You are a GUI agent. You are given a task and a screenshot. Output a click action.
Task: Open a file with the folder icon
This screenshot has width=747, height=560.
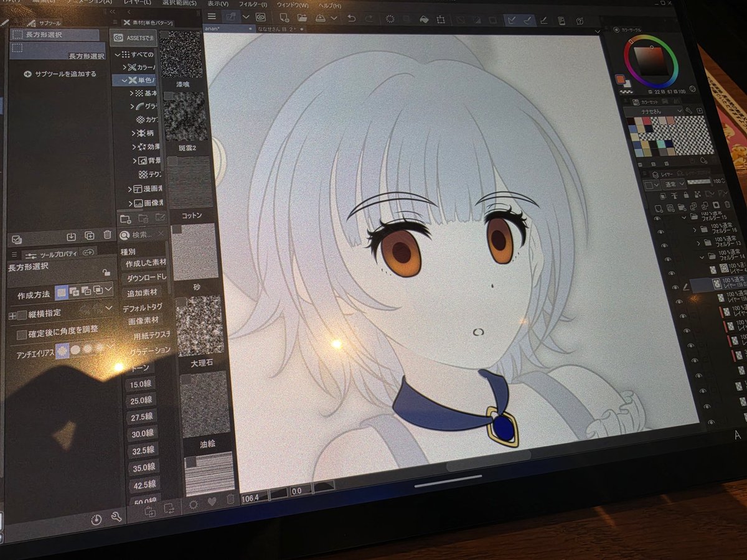click(303, 18)
